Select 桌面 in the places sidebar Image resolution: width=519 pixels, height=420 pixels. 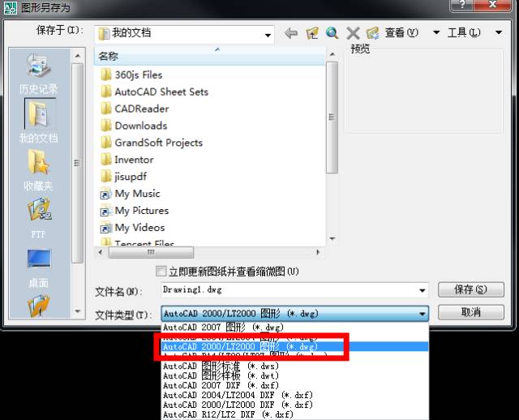click(38, 266)
